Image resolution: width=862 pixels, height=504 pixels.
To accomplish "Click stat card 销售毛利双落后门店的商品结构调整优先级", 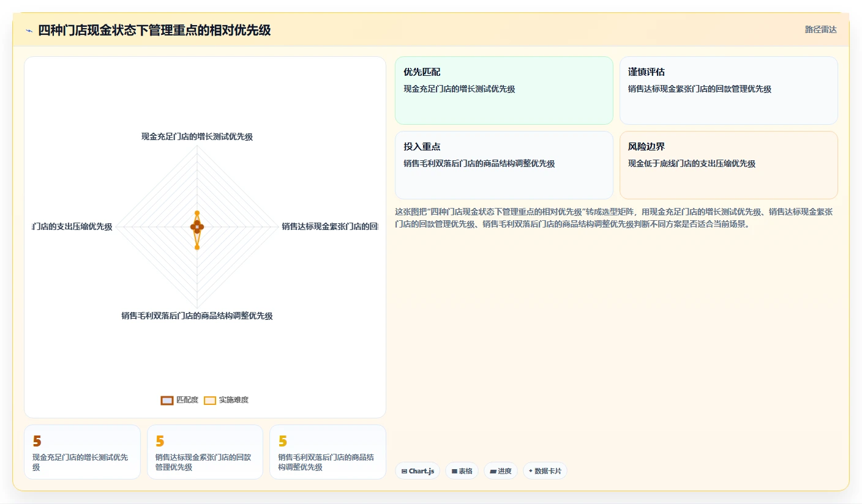I will tap(328, 452).
